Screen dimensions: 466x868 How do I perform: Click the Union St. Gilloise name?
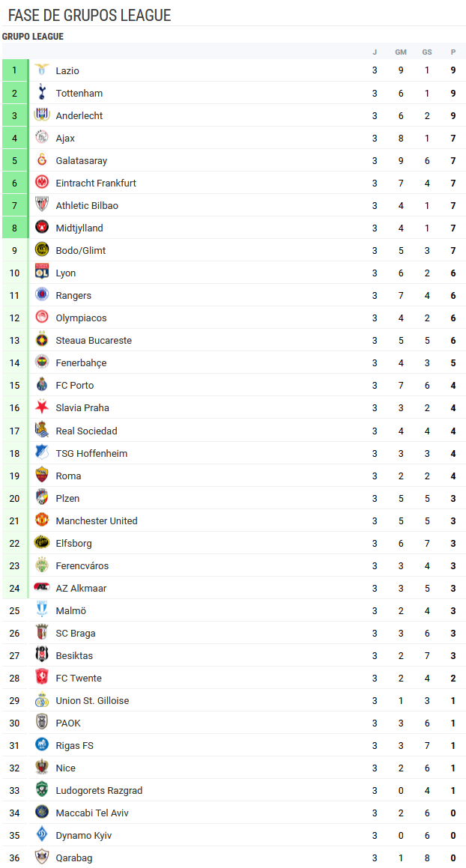point(92,701)
